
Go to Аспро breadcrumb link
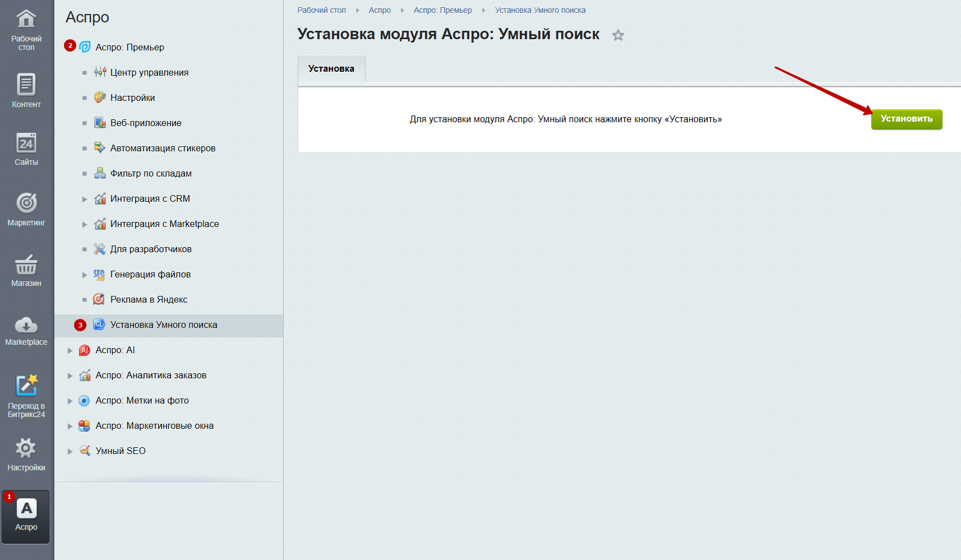tap(380, 10)
